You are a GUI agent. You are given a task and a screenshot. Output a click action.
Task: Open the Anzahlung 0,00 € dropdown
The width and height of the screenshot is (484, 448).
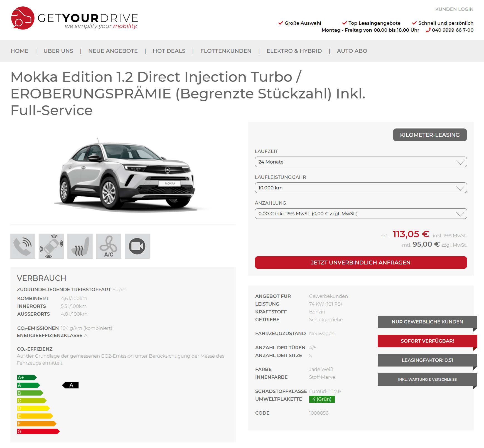pyautogui.click(x=361, y=214)
